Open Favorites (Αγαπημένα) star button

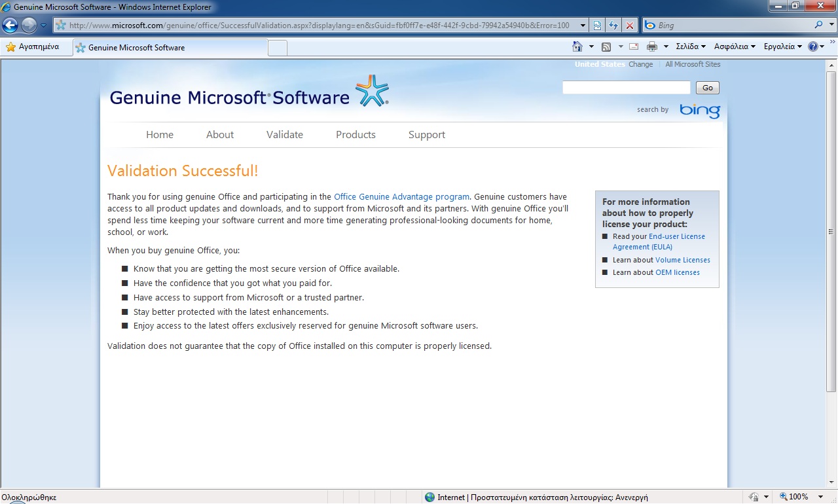click(x=32, y=47)
